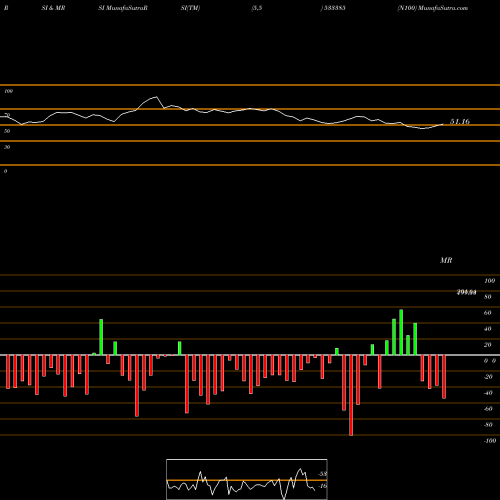Click the SI & MR header label

tap(53, 8)
